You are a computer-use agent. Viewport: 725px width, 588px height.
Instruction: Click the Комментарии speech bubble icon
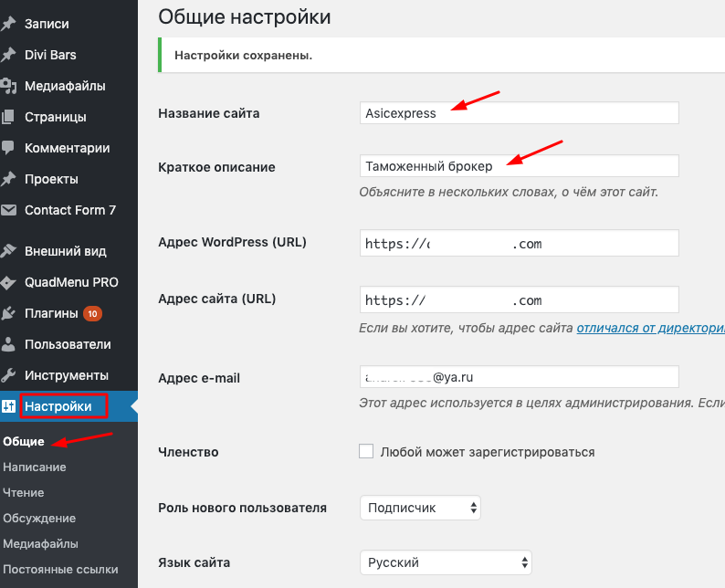point(8,148)
